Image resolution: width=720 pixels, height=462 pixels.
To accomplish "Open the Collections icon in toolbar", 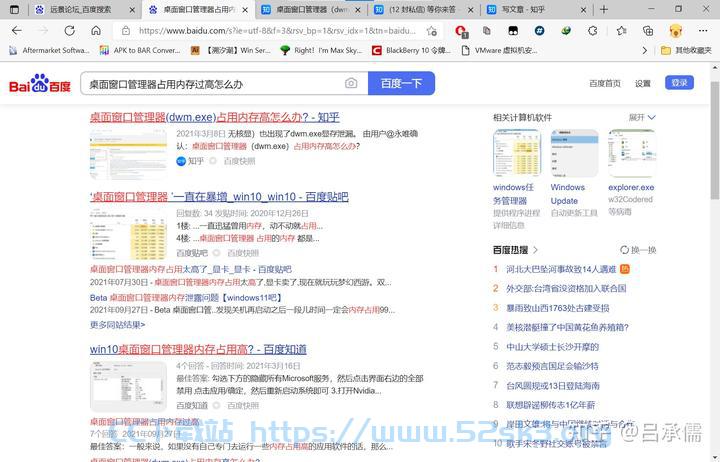I will point(648,31).
